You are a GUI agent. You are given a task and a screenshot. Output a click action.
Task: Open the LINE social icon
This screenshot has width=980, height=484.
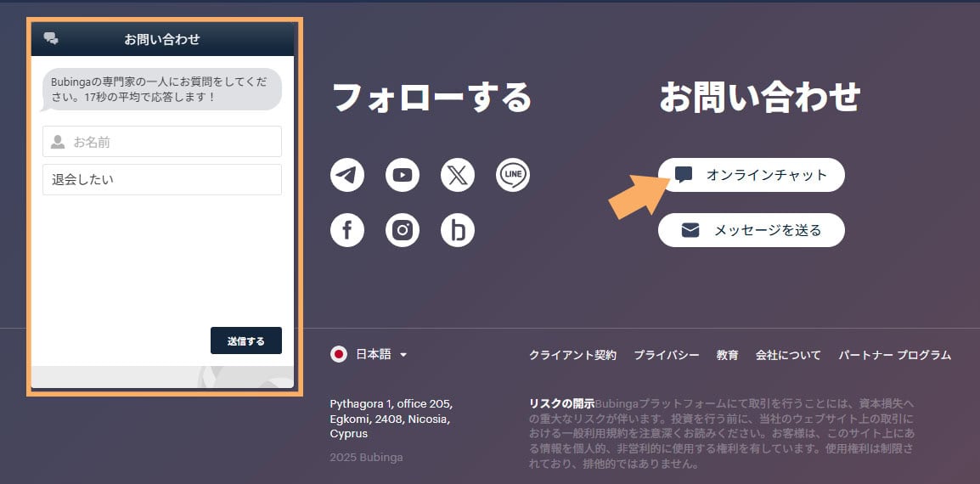tap(512, 175)
